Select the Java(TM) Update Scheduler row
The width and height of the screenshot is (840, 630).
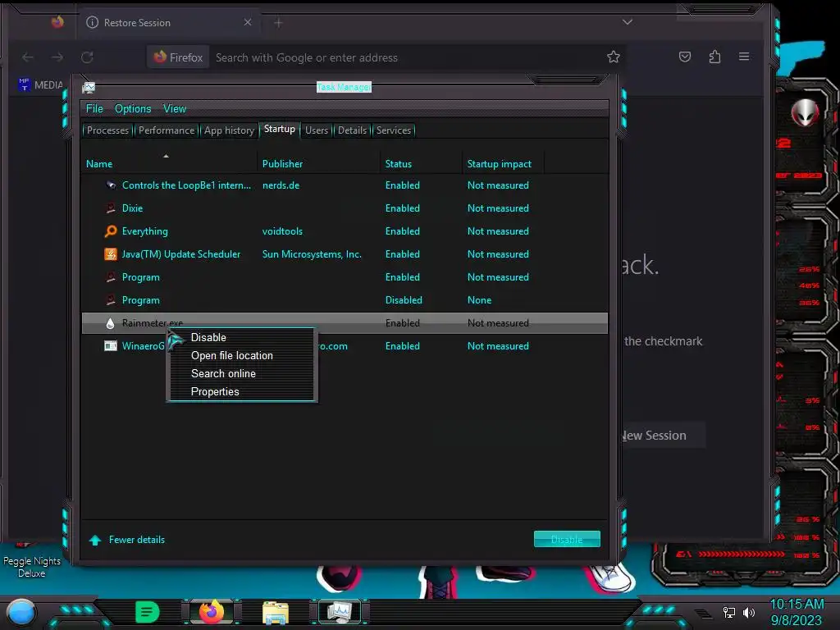click(x=345, y=254)
